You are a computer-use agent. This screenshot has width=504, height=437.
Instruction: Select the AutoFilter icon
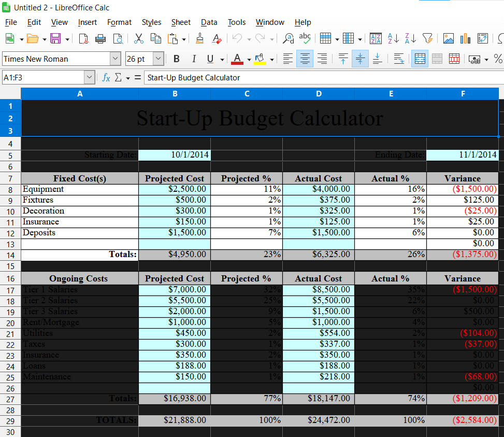click(x=428, y=38)
